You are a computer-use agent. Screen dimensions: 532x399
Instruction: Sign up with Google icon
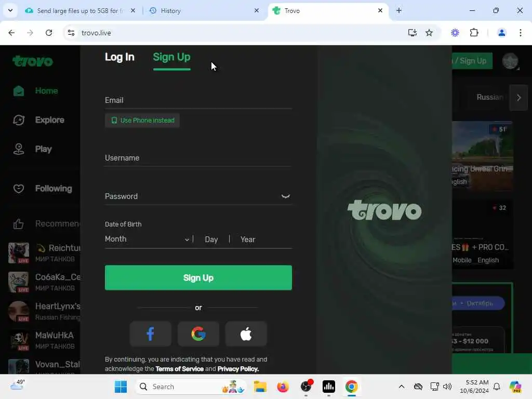[x=198, y=334]
